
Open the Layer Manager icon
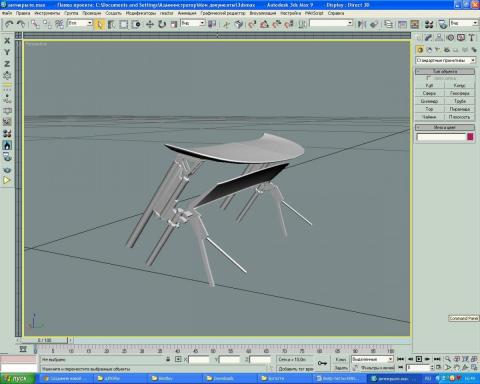pyautogui.click(x=388, y=24)
